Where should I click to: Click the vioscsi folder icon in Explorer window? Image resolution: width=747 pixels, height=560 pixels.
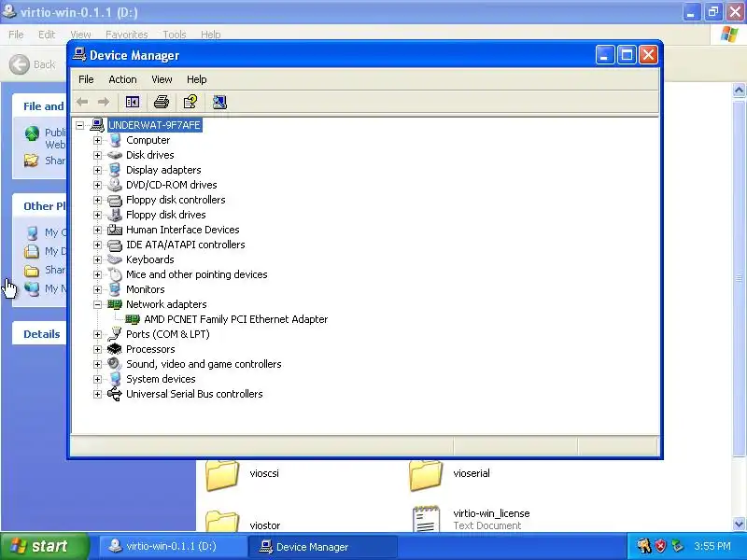(x=222, y=475)
